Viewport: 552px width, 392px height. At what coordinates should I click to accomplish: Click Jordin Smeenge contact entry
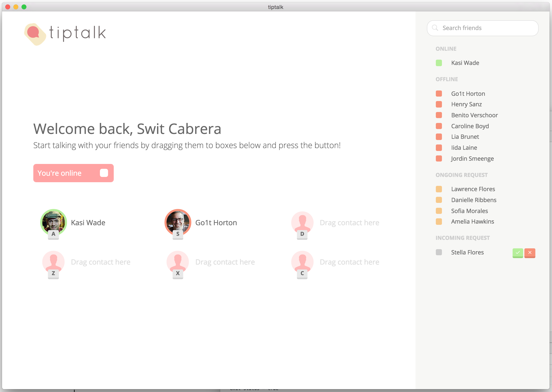pyautogui.click(x=472, y=159)
